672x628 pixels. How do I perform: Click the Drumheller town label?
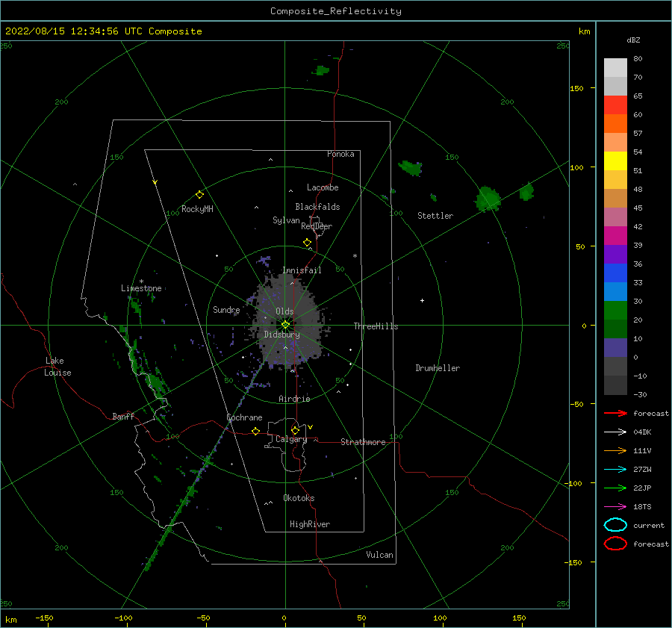point(438,368)
